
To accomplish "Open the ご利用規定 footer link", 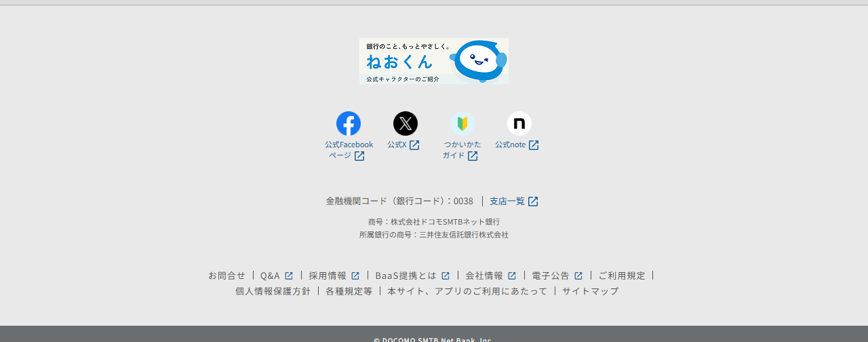I will click(x=622, y=275).
